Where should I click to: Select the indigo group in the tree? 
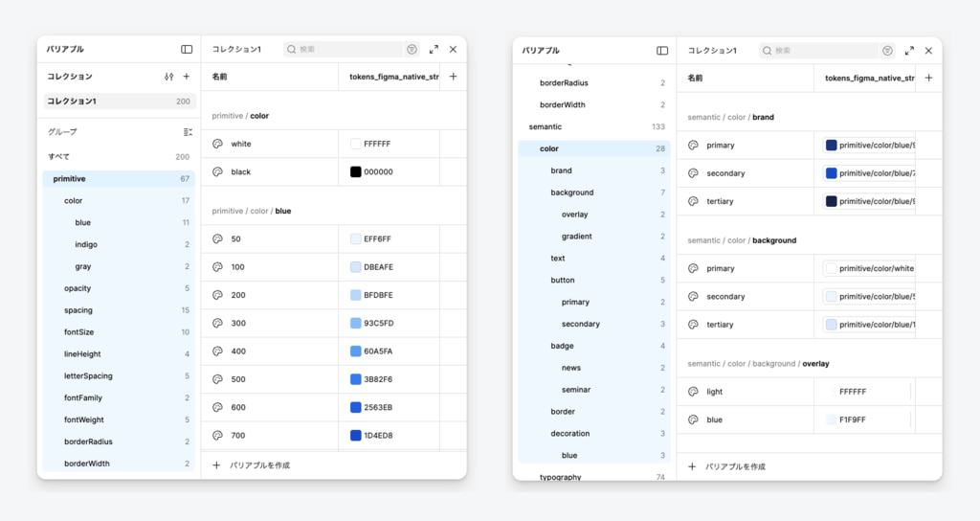click(x=86, y=244)
